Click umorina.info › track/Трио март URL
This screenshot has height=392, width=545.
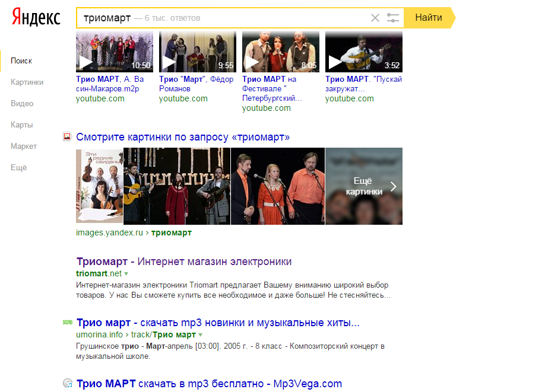click(136, 334)
